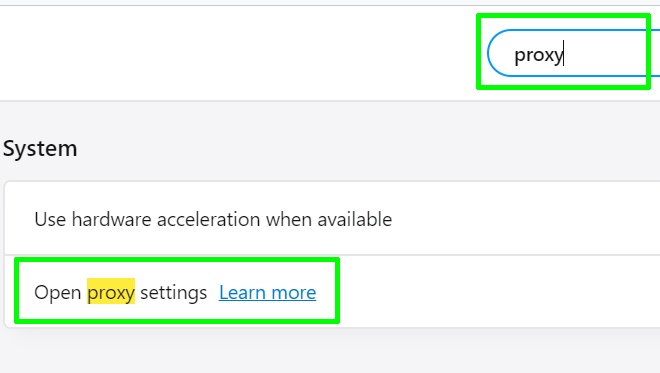Viewport: 660px width, 373px height.
Task: Click the white header bar left of search
Action: pyautogui.click(x=238, y=53)
